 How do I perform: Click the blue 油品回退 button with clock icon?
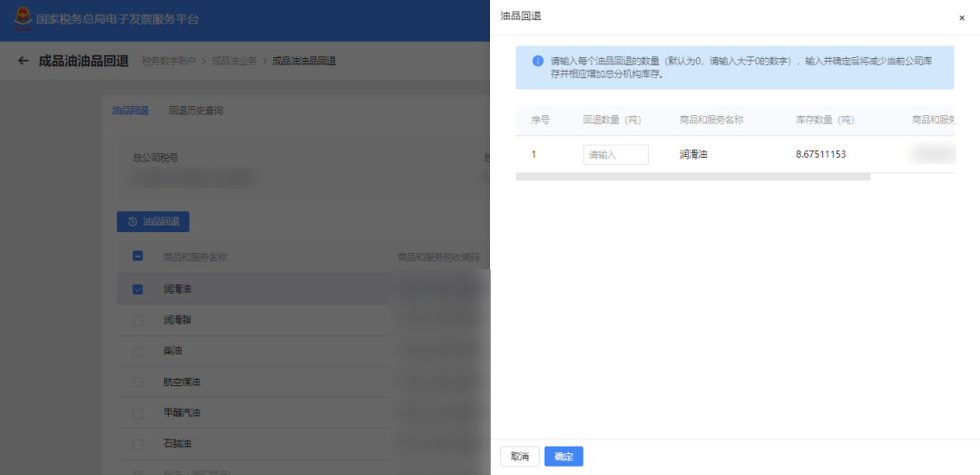click(x=153, y=221)
